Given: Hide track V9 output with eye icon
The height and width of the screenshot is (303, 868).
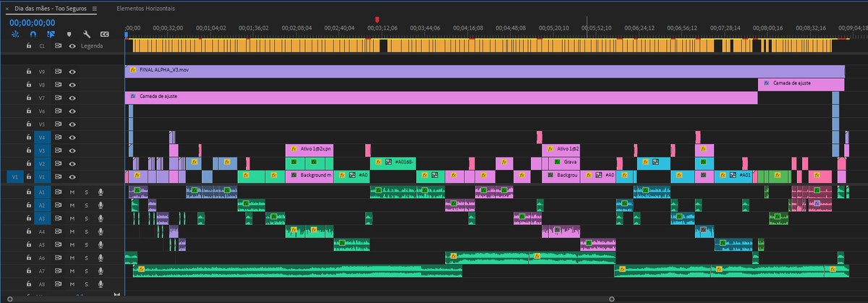Looking at the screenshot, I should point(72,72).
